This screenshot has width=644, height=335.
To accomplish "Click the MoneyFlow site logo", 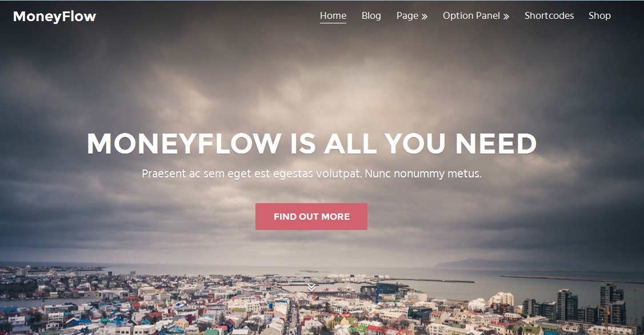I will pos(55,17).
